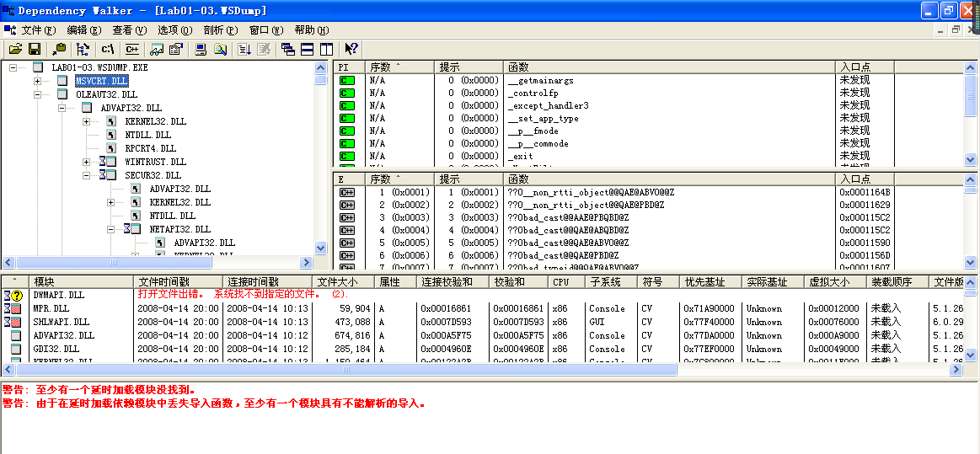Click the Tile Vertically toolbar icon
The height and width of the screenshot is (454, 980).
(326, 49)
